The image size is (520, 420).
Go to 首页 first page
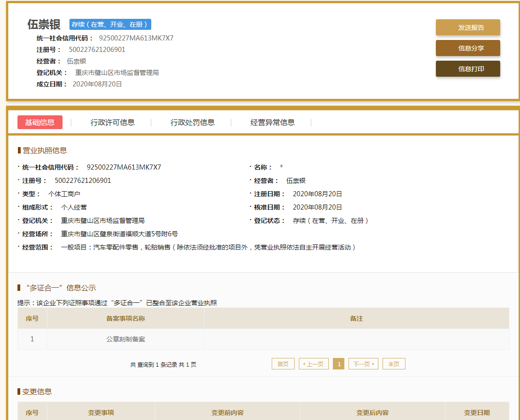pos(283,363)
